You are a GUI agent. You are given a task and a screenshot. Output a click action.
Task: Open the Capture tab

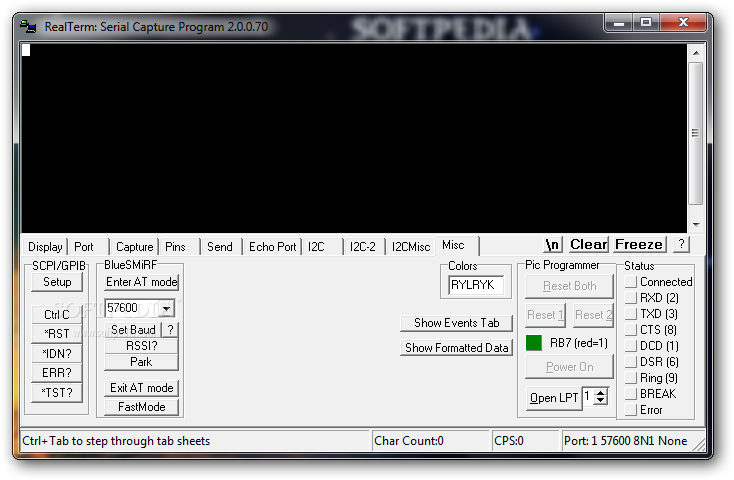134,247
